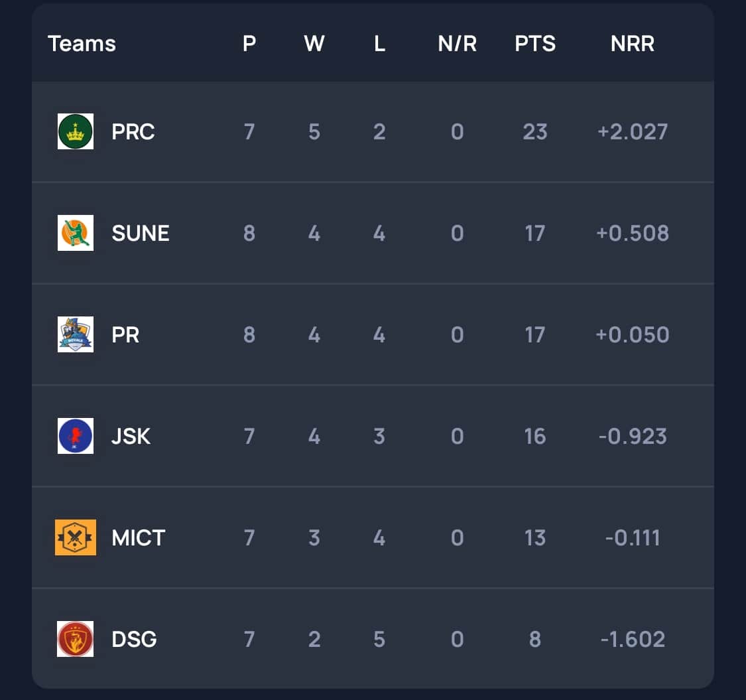
Task: Open the DSG team name
Action: [135, 639]
